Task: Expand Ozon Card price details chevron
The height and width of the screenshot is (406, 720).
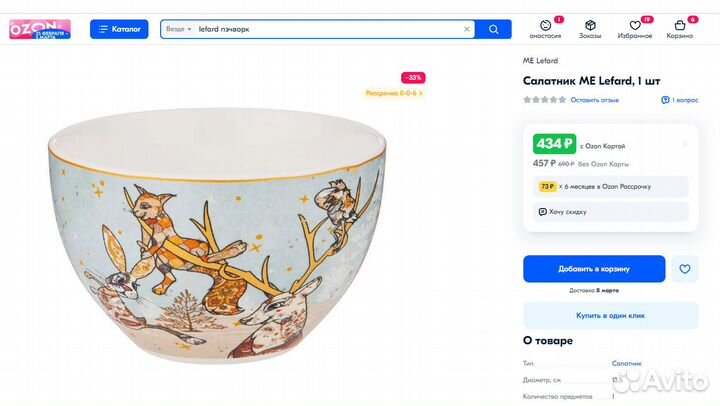Action: point(685,144)
